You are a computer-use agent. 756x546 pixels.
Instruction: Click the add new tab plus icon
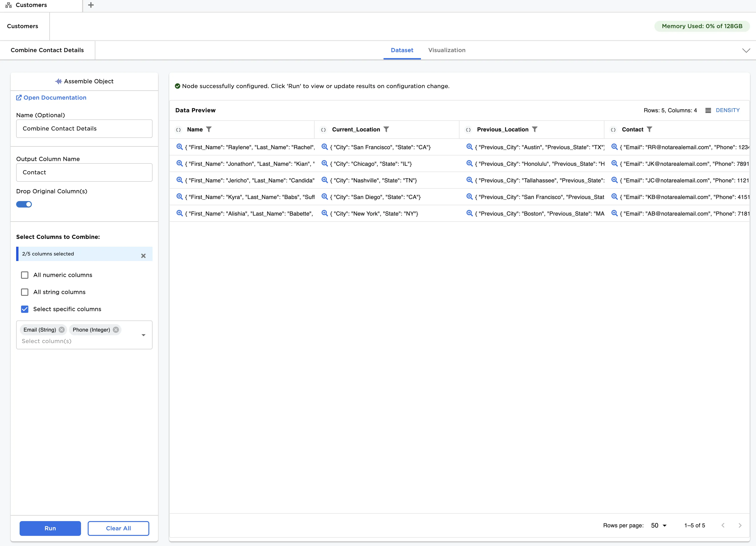click(91, 5)
